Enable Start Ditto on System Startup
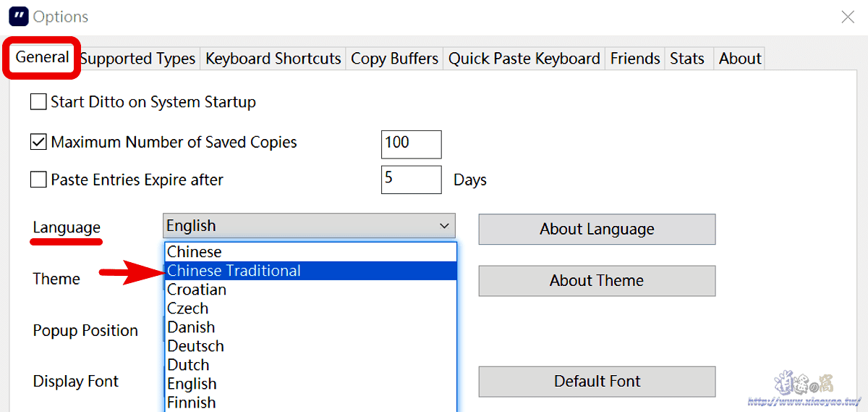Viewport: 868px width, 412px height. pyautogui.click(x=38, y=102)
